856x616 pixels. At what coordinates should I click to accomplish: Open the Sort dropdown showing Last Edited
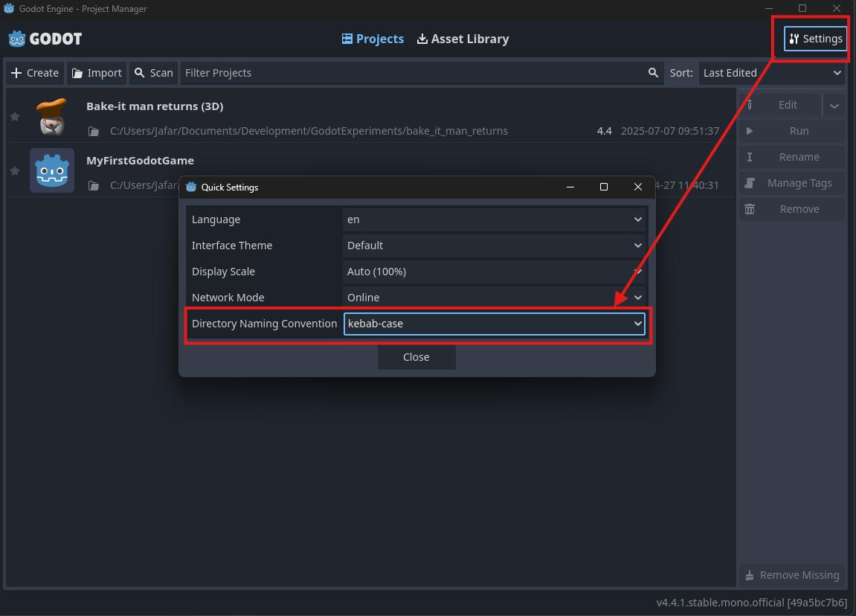pyautogui.click(x=772, y=73)
